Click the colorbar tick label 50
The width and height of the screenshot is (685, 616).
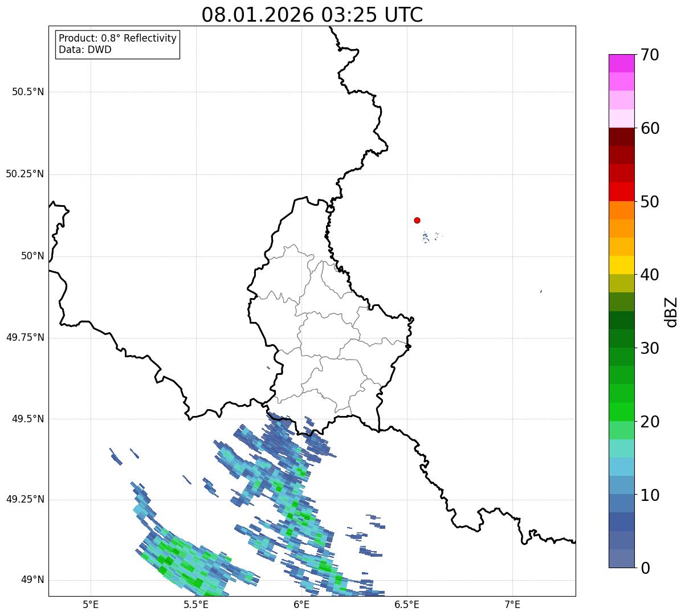[x=650, y=202]
